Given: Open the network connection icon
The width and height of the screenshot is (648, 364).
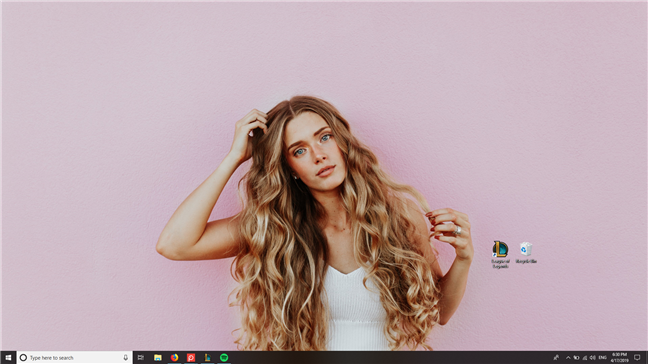Looking at the screenshot, I should point(584,357).
